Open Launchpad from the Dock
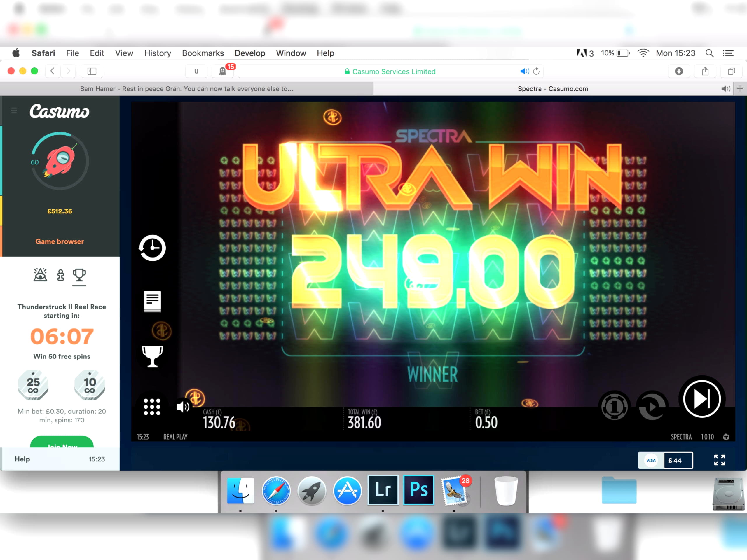 311,491
